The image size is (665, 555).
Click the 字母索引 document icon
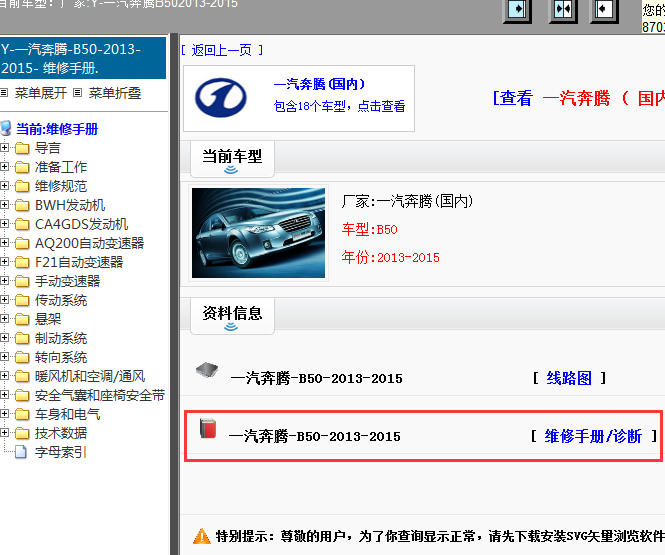(x=21, y=452)
